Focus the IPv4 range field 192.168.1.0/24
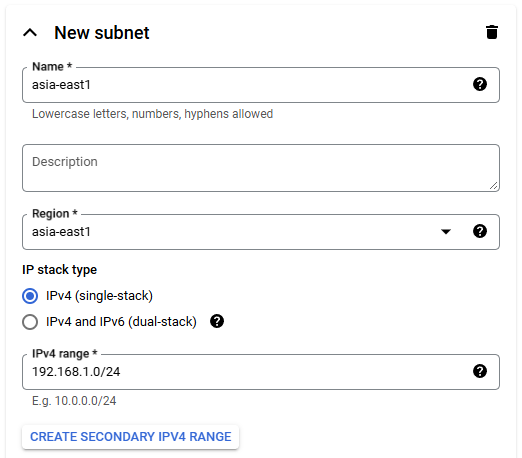Viewport: 522px width, 458px height. pyautogui.click(x=261, y=372)
